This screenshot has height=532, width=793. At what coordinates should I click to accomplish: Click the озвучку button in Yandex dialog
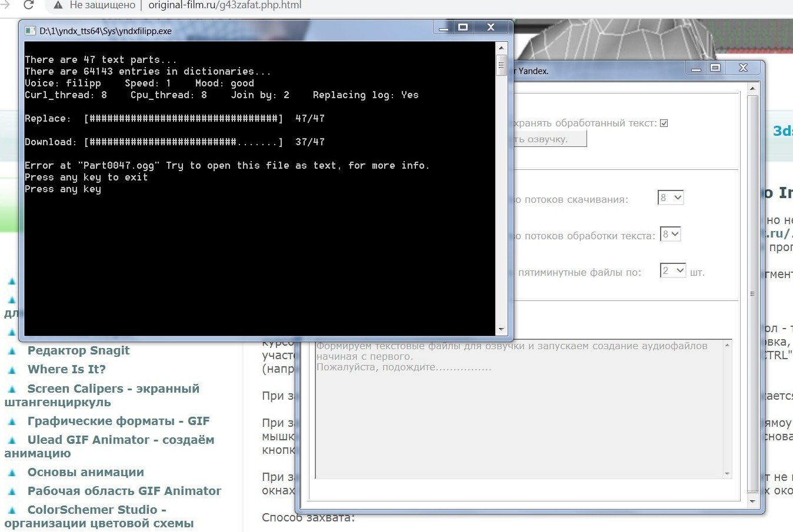550,139
